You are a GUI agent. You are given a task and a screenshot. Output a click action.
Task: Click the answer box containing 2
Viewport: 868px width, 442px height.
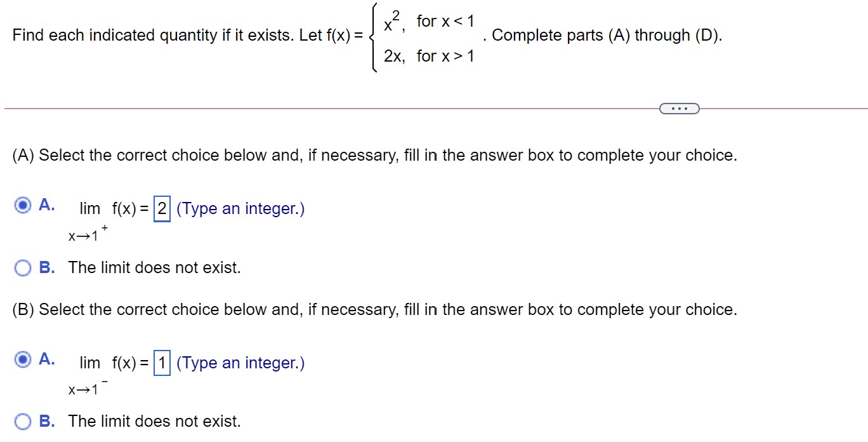162,208
